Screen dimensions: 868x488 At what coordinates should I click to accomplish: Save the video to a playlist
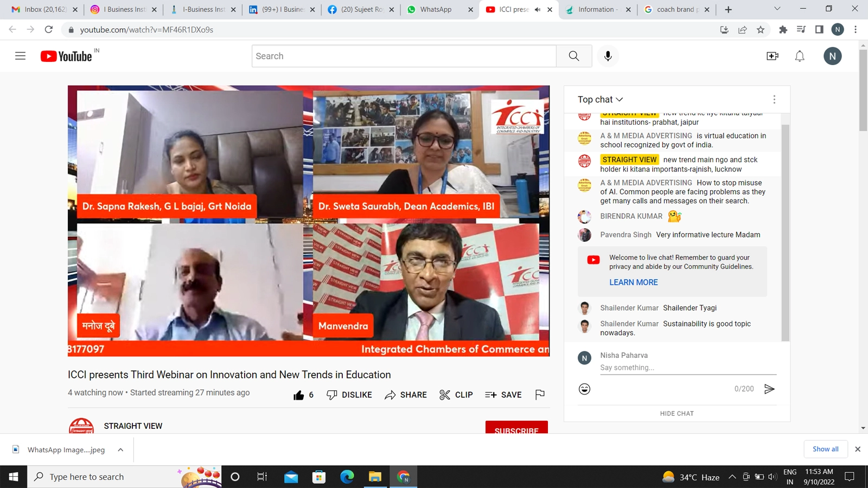point(503,395)
